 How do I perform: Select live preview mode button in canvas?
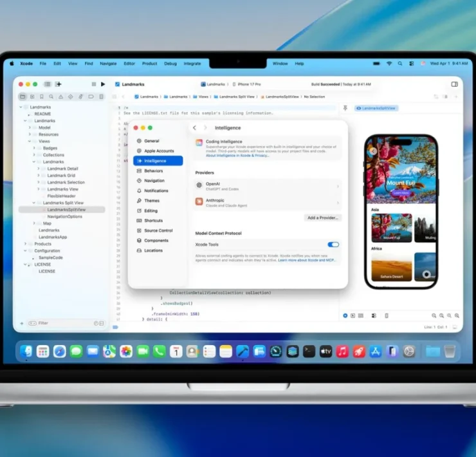pos(345,315)
